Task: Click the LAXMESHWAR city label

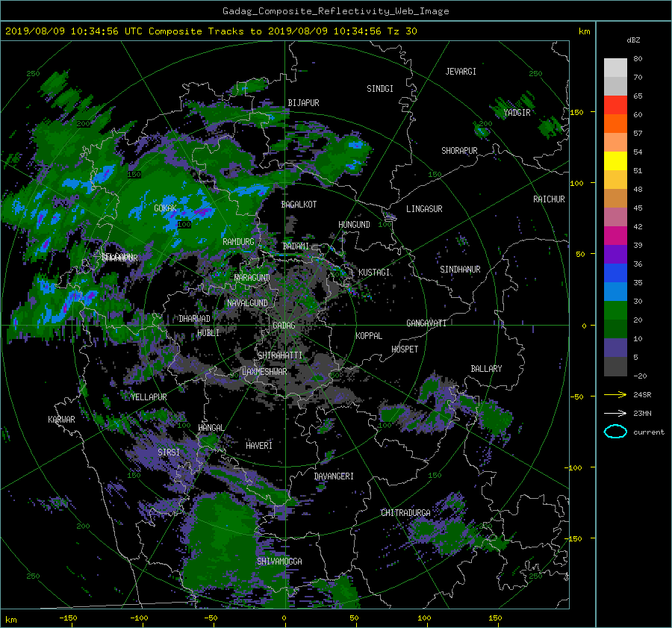Action: 264,372
